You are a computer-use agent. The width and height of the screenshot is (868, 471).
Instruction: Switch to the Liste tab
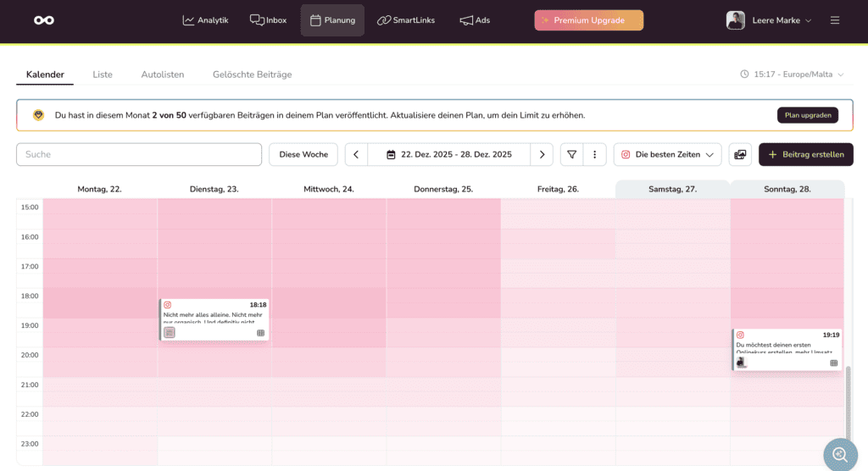point(103,75)
